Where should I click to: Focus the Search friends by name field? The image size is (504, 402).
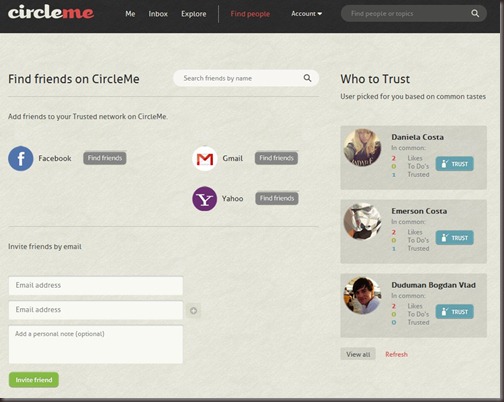(246, 78)
